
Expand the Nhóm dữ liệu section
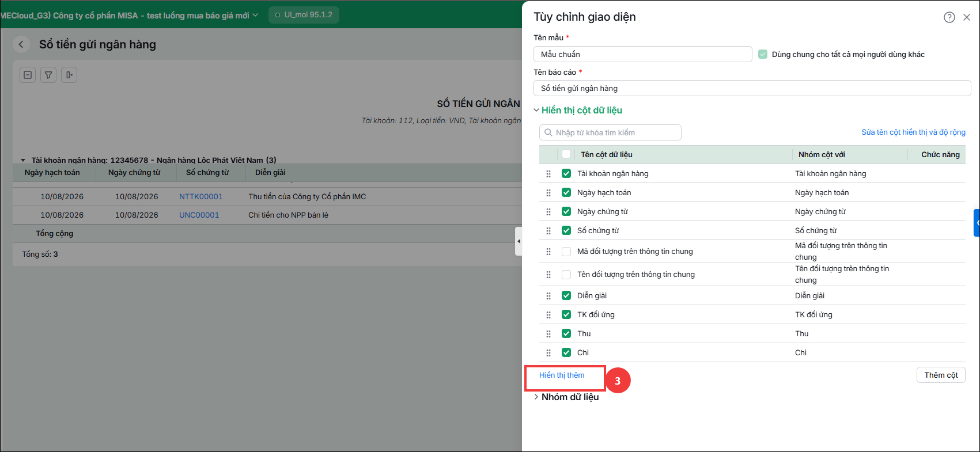566,397
